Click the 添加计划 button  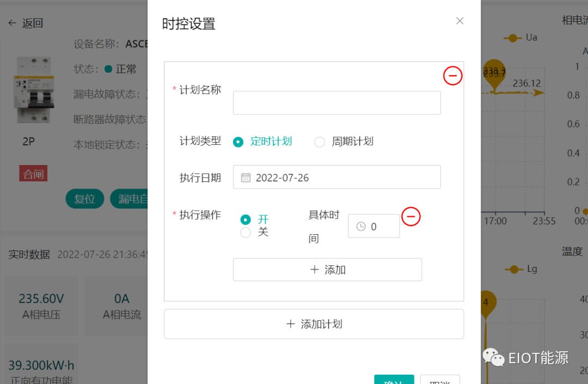(314, 324)
